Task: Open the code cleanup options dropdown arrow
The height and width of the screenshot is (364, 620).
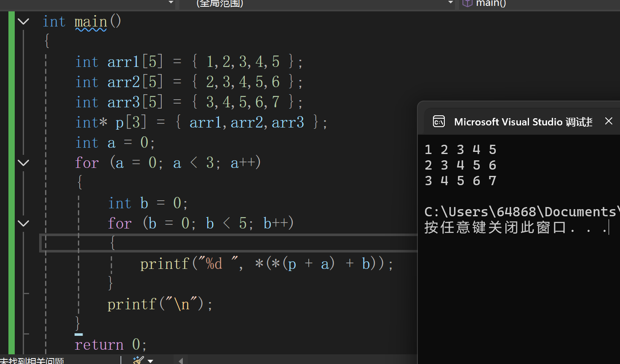Action: tap(150, 360)
